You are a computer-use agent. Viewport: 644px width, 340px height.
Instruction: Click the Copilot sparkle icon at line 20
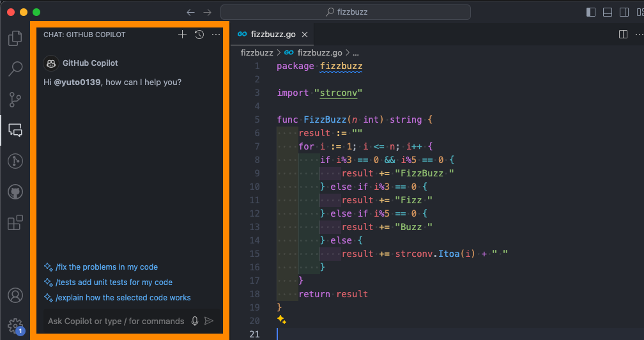click(x=281, y=320)
